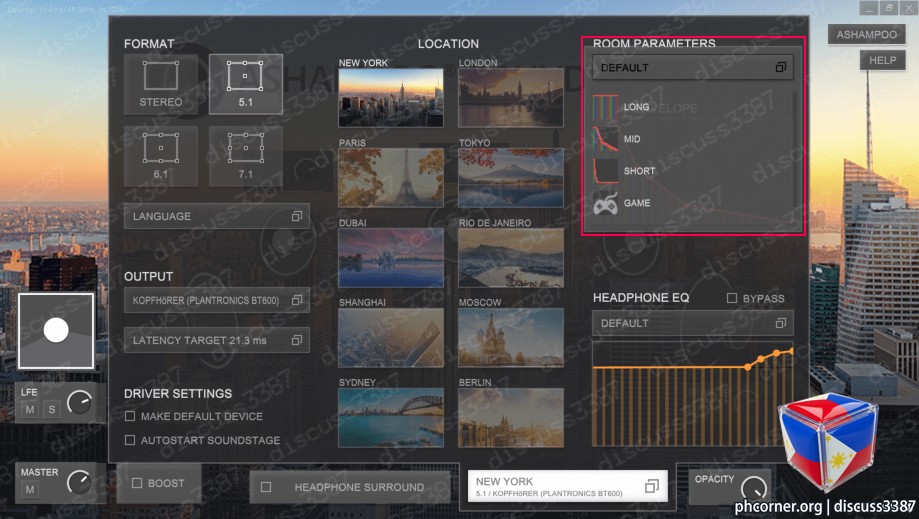Choose the Moscow location thumbnail
919x519 pixels.
pyautogui.click(x=510, y=338)
